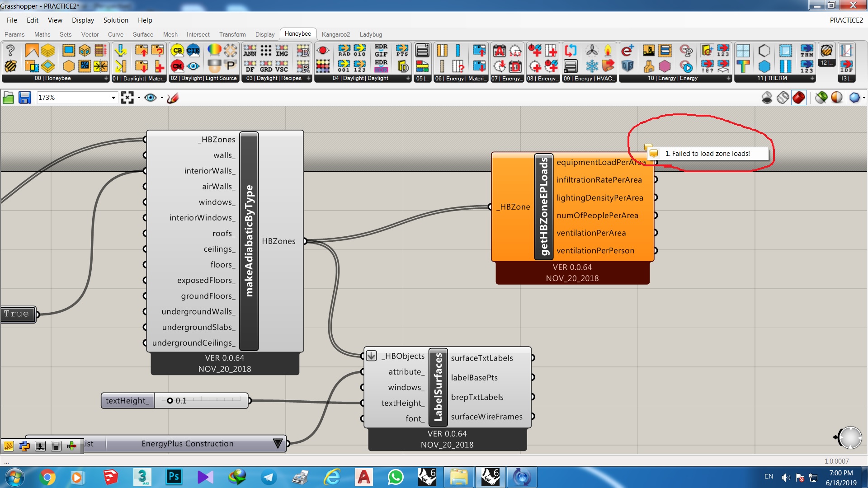Click the blue snowflake HVAC icon
The width and height of the screenshot is (868, 488).
[x=592, y=66]
